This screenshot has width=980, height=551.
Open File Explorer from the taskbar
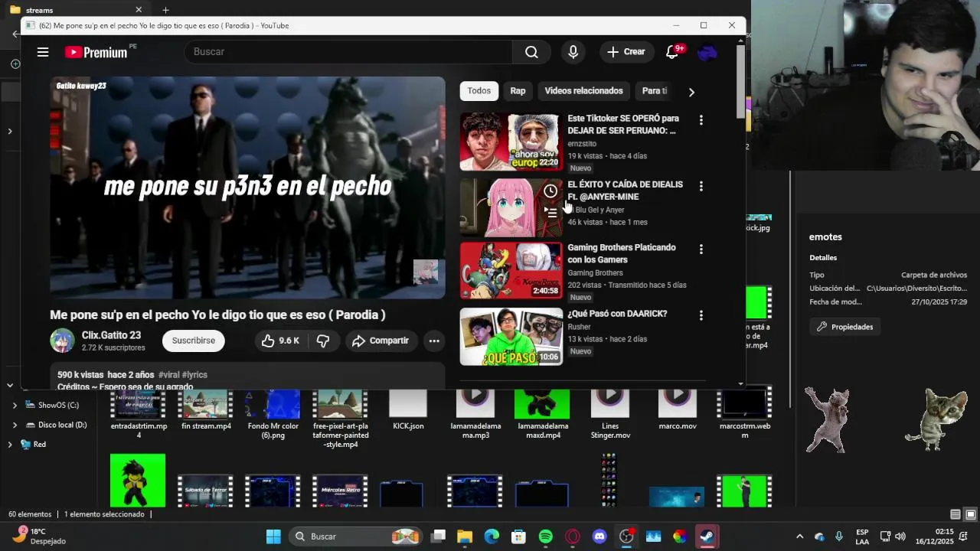pyautogui.click(x=465, y=536)
